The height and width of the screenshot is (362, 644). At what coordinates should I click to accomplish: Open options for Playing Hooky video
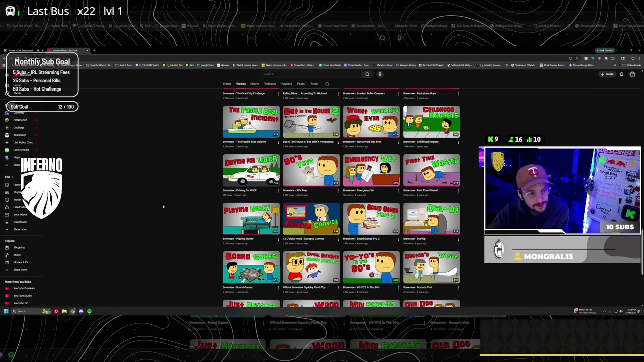click(x=278, y=239)
